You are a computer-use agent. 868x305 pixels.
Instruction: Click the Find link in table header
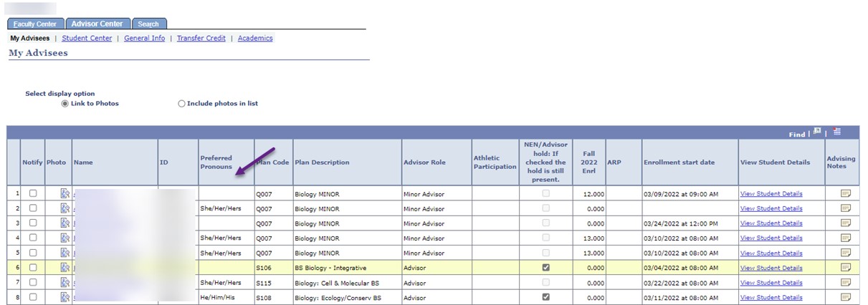796,134
